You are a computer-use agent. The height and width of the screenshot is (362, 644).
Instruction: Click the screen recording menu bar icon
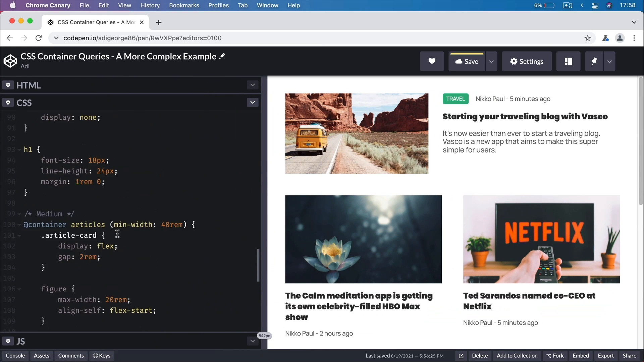coord(568,5)
